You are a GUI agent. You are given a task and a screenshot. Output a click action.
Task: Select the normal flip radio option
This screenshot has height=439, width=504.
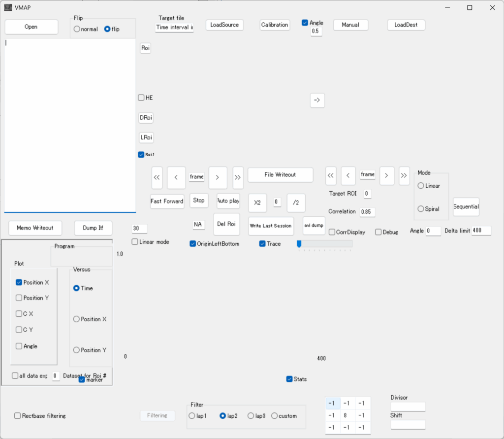77,29
